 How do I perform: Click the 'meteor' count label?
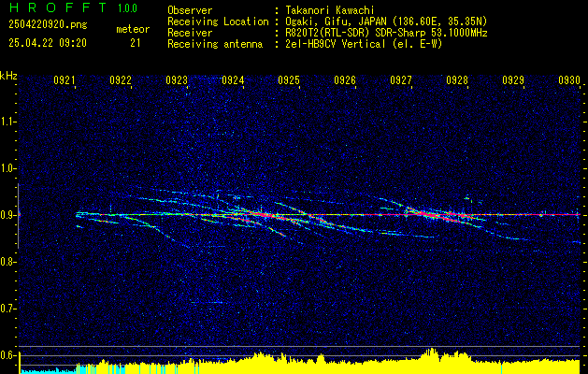(x=133, y=29)
